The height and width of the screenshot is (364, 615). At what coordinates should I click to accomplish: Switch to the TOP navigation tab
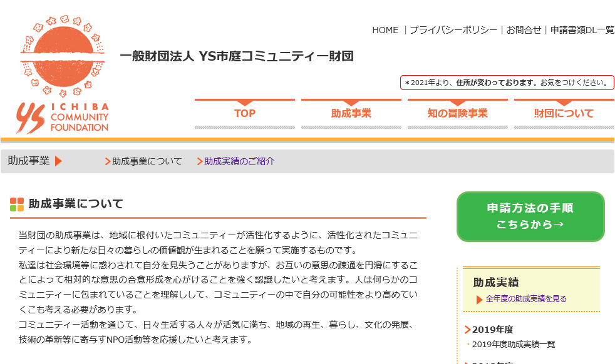pos(244,113)
